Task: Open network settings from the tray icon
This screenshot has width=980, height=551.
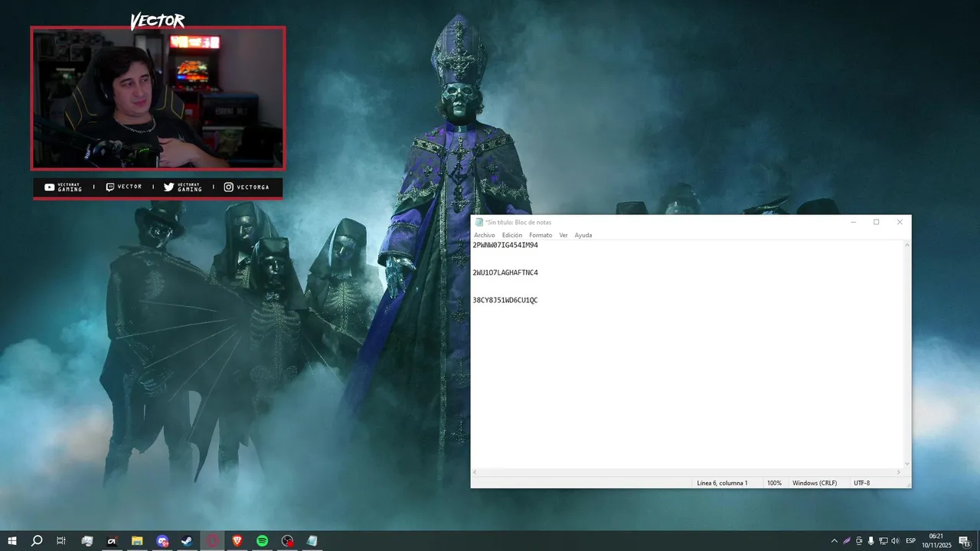Action: pyautogui.click(x=884, y=541)
